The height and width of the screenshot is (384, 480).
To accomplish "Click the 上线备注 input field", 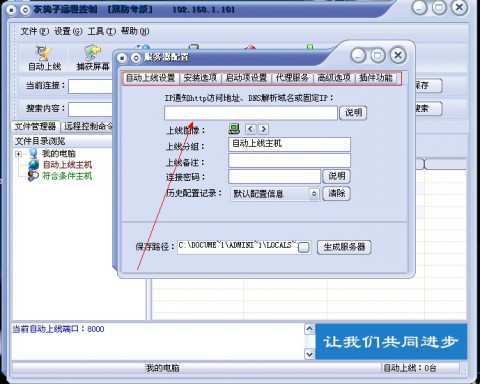I will click(289, 160).
